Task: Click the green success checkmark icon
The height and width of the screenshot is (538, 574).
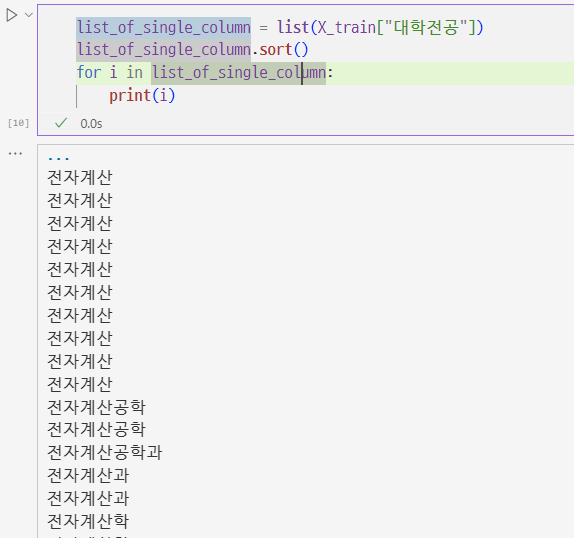Action: 61,123
